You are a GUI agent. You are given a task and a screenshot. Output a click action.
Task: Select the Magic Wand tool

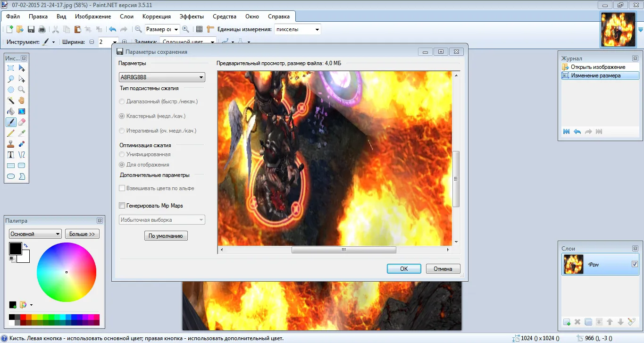tap(10, 100)
